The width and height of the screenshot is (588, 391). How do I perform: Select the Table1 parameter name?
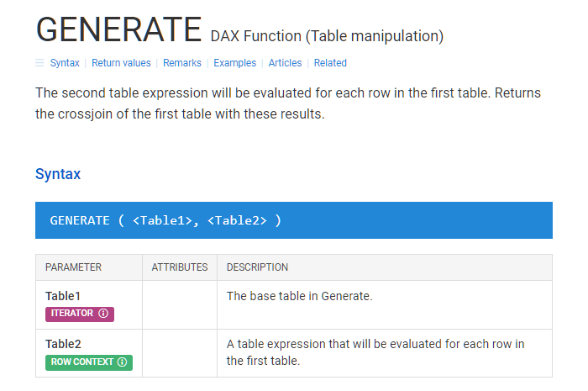pyautogui.click(x=63, y=296)
